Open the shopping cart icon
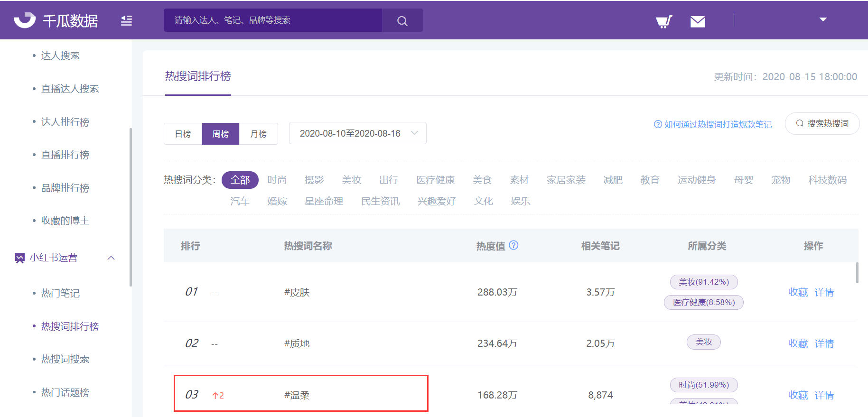 (x=663, y=21)
